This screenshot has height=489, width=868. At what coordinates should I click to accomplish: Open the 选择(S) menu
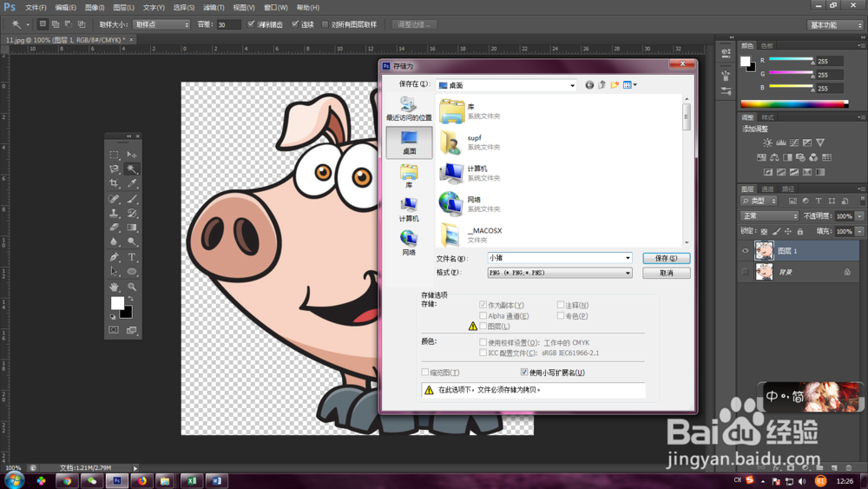coord(184,8)
